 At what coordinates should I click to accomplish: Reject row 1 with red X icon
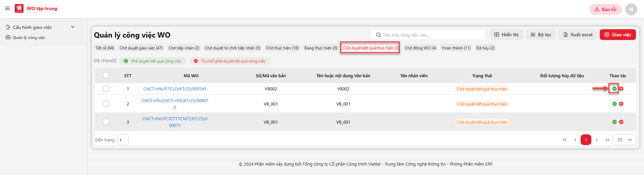pyautogui.click(x=621, y=89)
